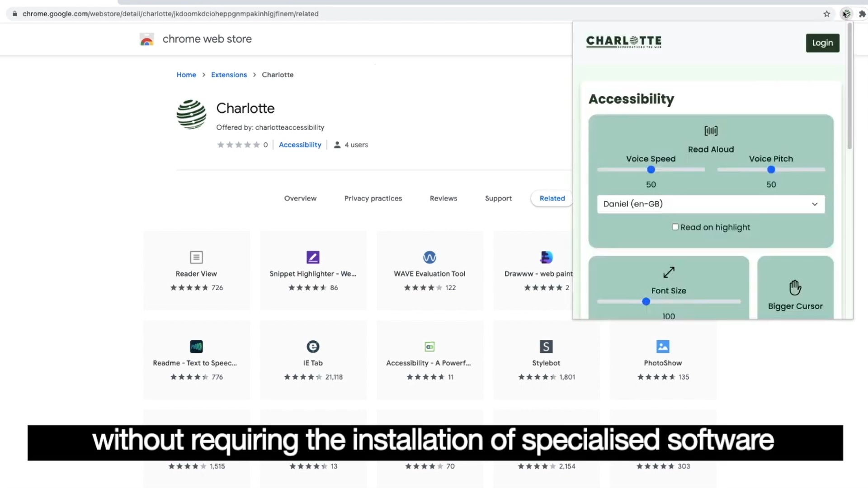Click the Snippet Highlighter - We... title
Viewport: 868px width, 488px height.
pos(313,274)
